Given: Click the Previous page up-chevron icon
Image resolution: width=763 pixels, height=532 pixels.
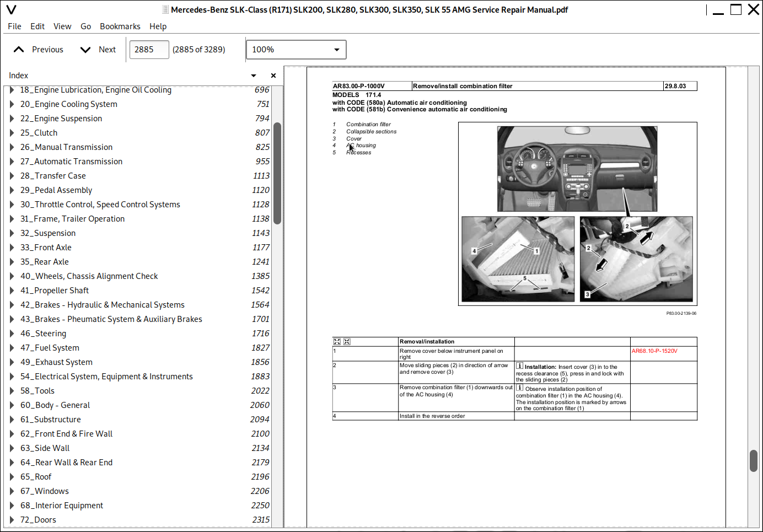Looking at the screenshot, I should point(19,50).
